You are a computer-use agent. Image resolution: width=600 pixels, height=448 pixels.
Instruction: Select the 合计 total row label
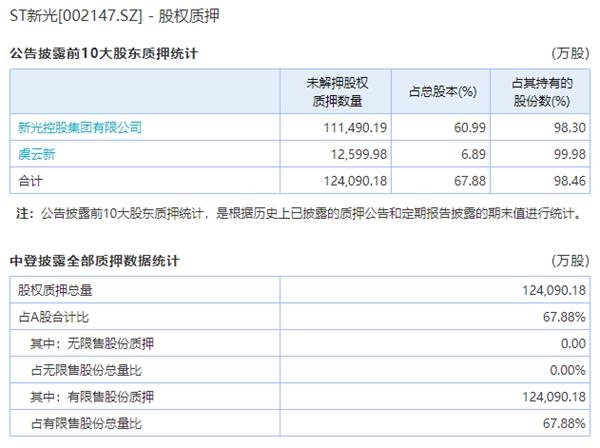[x=32, y=180]
